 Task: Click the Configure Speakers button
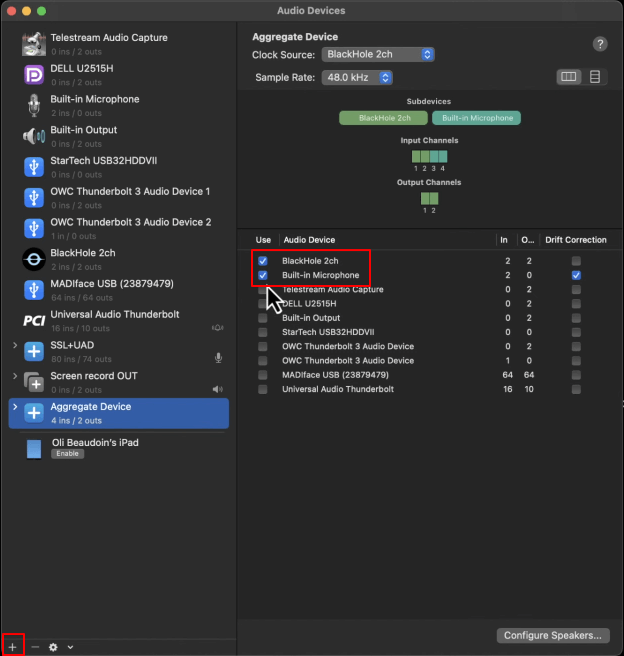tap(553, 635)
